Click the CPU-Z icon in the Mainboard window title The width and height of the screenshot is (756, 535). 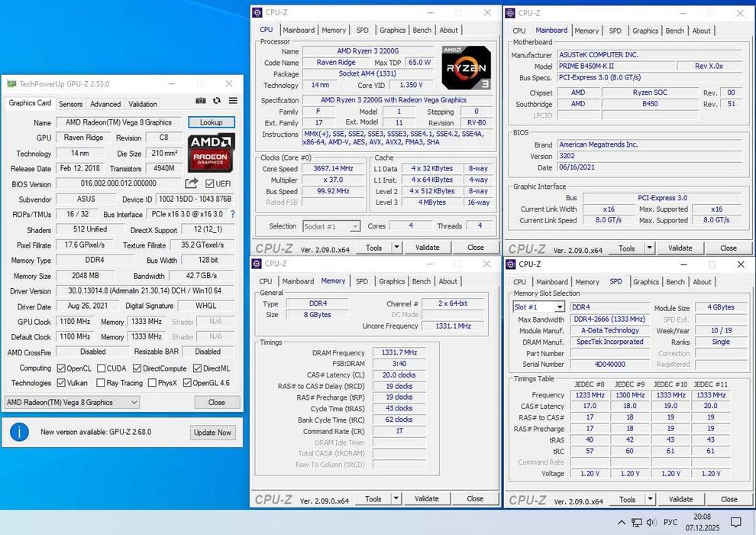[x=510, y=13]
